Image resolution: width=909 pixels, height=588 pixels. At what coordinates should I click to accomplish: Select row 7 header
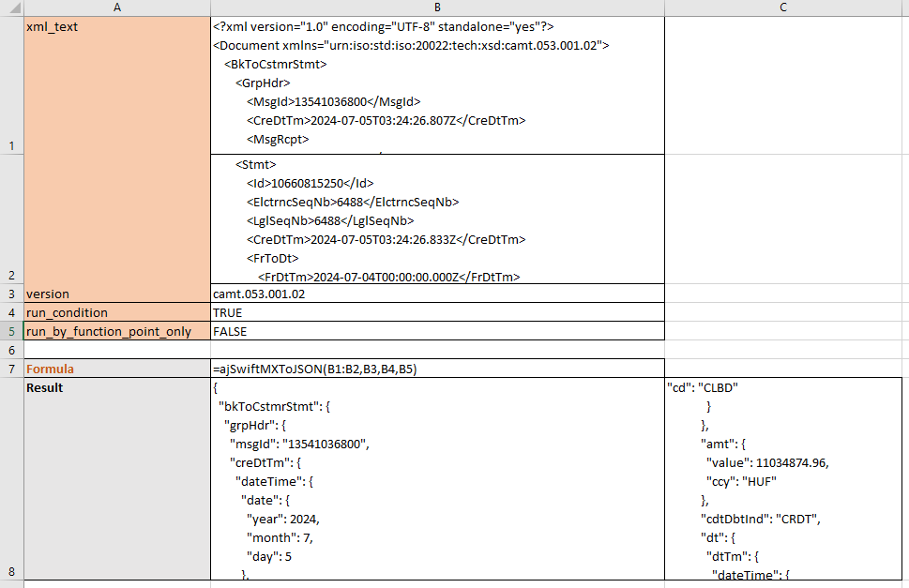(x=10, y=369)
